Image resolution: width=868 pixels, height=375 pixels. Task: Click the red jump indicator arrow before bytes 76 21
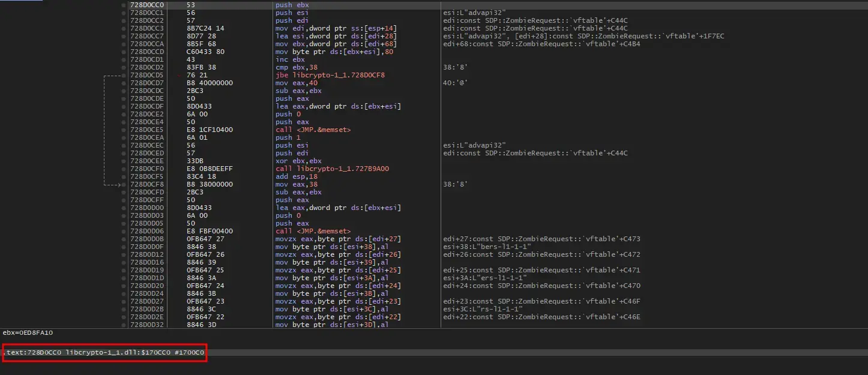[x=181, y=75]
